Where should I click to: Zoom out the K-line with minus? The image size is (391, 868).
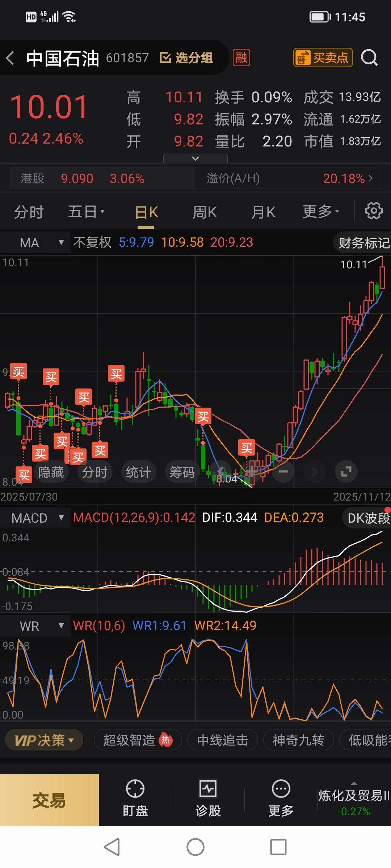click(x=283, y=471)
